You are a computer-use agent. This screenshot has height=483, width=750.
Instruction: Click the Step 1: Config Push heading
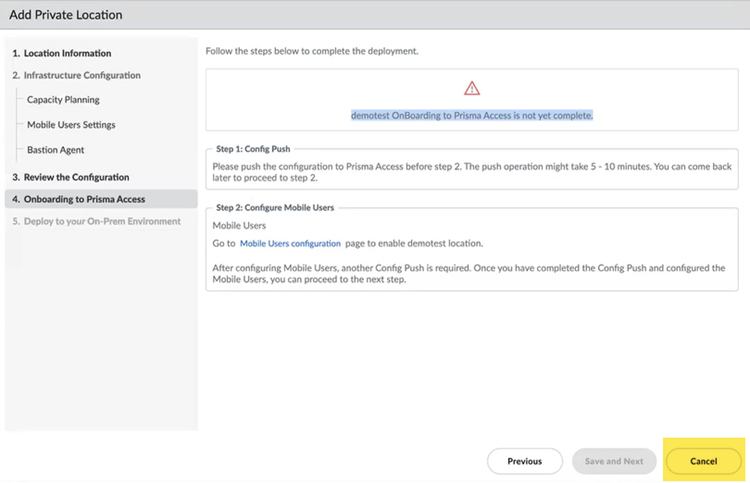(x=253, y=146)
